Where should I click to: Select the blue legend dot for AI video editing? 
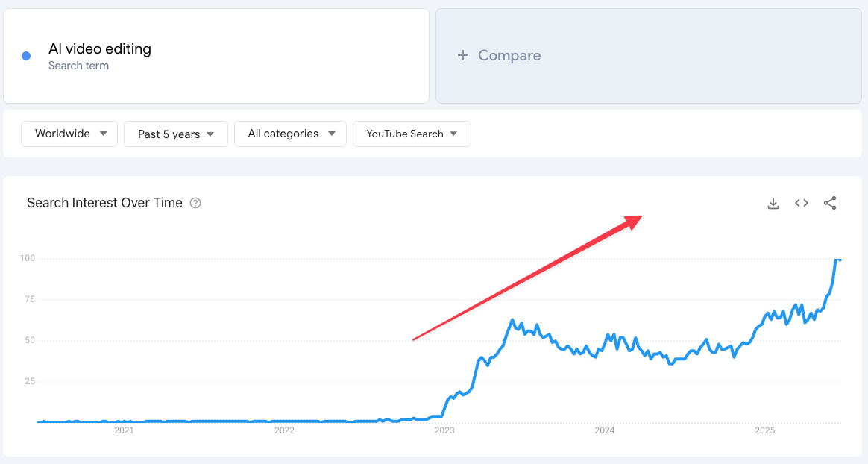pos(25,56)
